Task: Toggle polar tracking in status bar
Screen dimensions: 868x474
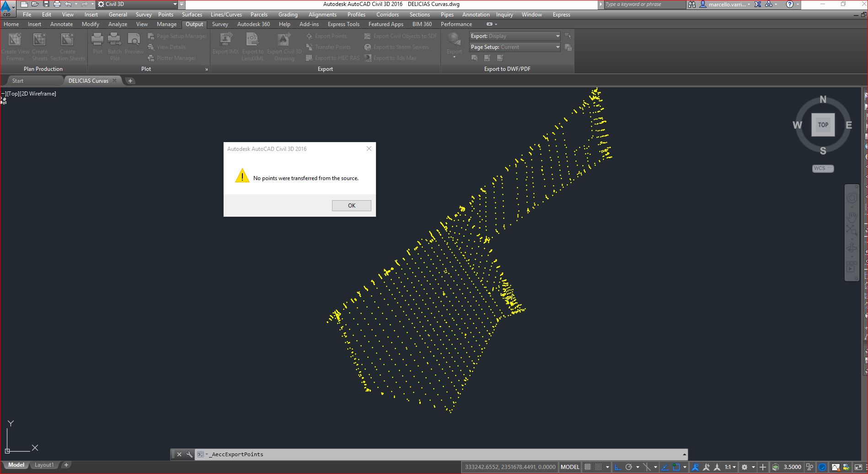Action: pyautogui.click(x=629, y=467)
